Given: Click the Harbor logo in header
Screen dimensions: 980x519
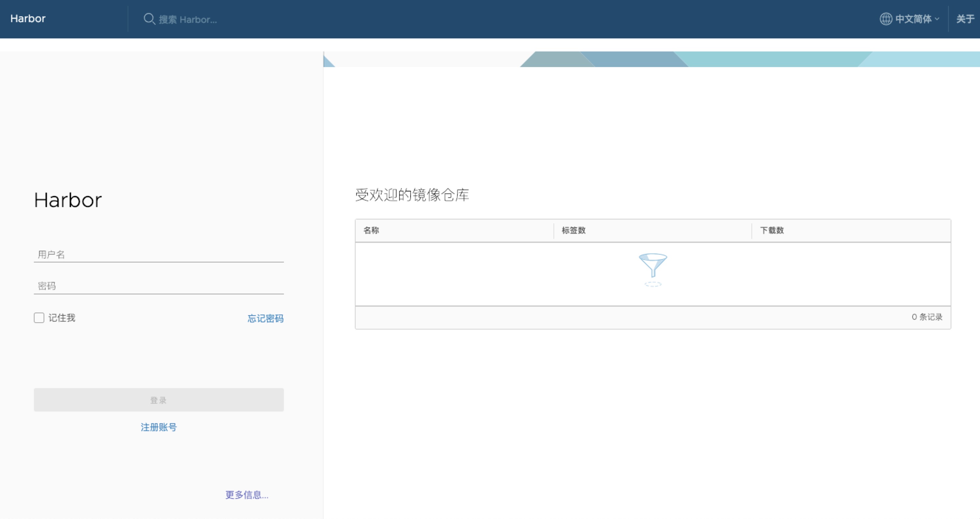Looking at the screenshot, I should (x=28, y=19).
